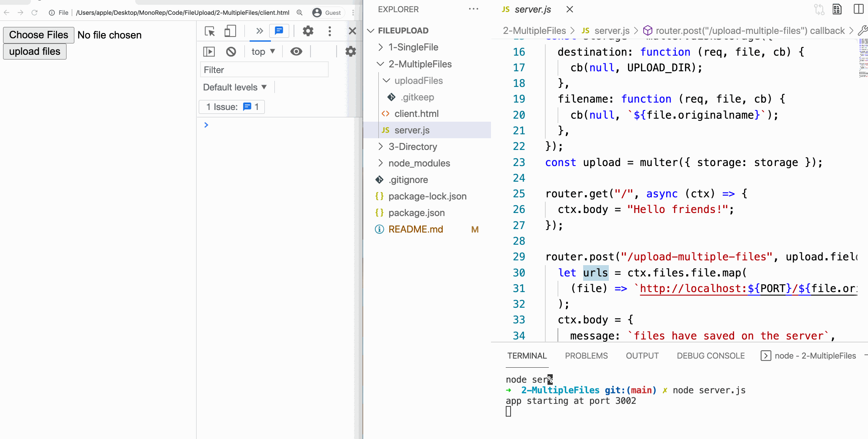Clear the console with the block icon
Screen dimensions: 868x439
click(231, 52)
